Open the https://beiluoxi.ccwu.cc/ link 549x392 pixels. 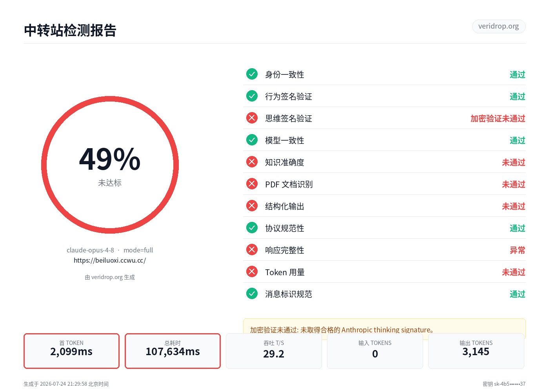tap(110, 260)
